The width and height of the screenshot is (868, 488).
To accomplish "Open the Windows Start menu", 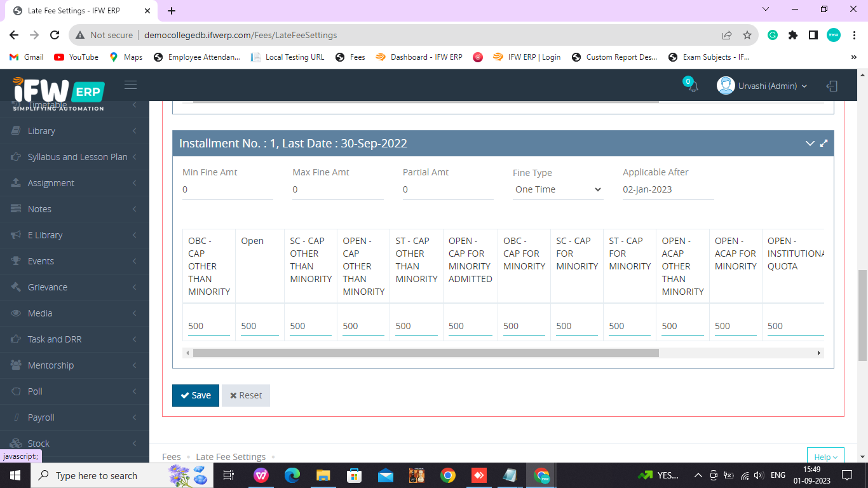I will (15, 475).
